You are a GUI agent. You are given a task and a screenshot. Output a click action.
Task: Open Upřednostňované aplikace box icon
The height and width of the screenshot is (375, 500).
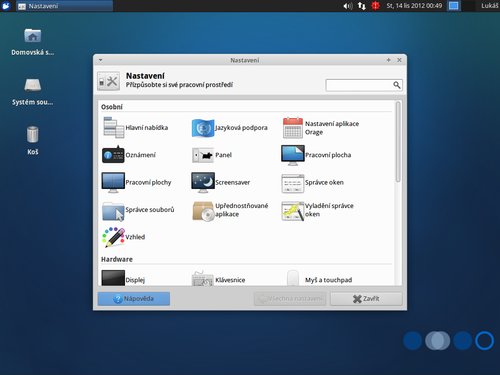click(203, 211)
